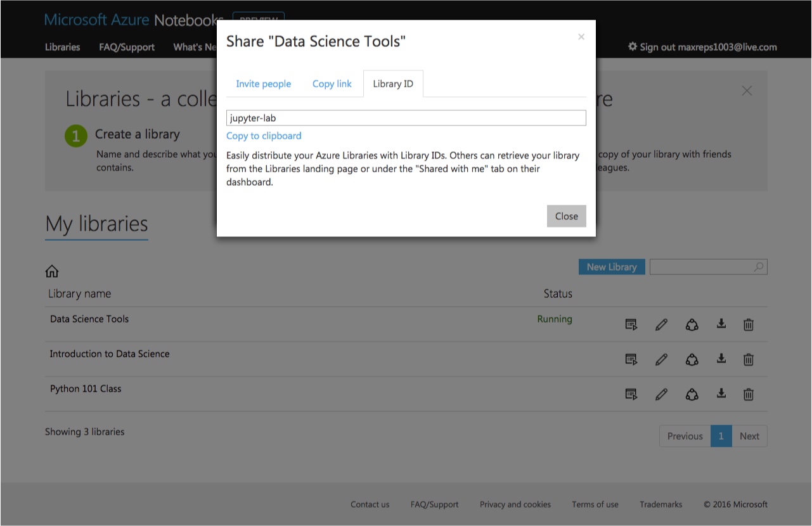812x526 pixels.
Task: Download the Data Science Tools library
Action: [x=721, y=324]
